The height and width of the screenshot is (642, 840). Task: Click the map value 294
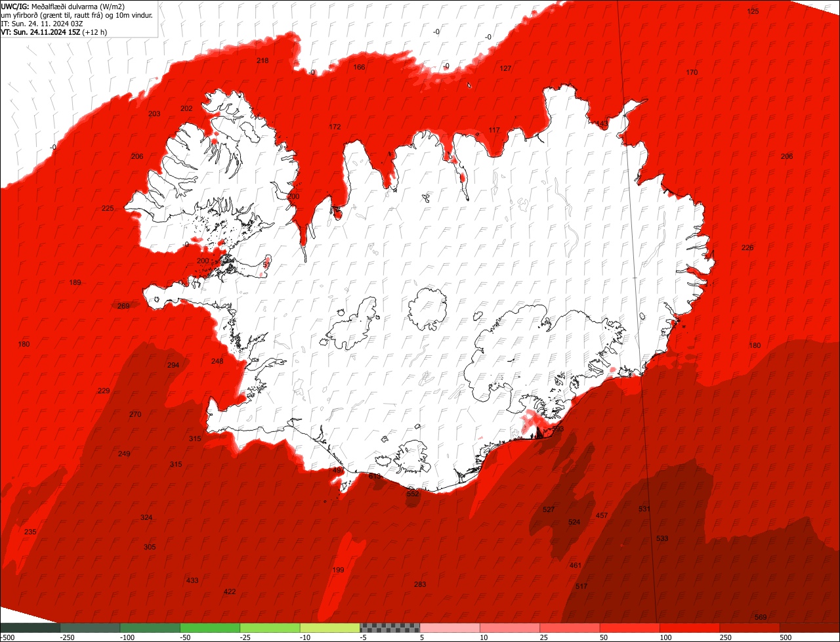click(x=173, y=365)
